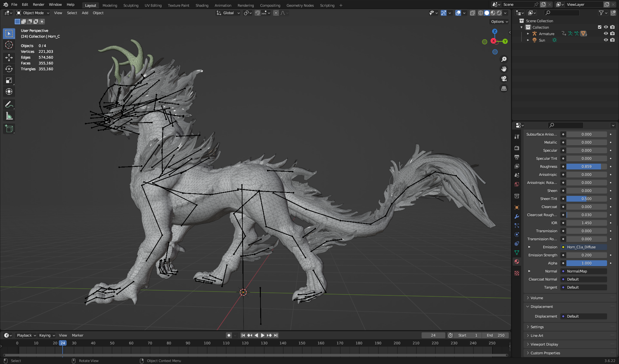
Task: Open the World properties tab
Action: point(517,184)
